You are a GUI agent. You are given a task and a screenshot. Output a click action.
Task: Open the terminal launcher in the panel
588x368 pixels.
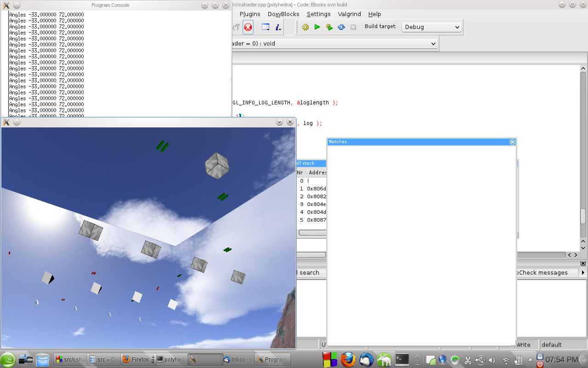coord(402,359)
